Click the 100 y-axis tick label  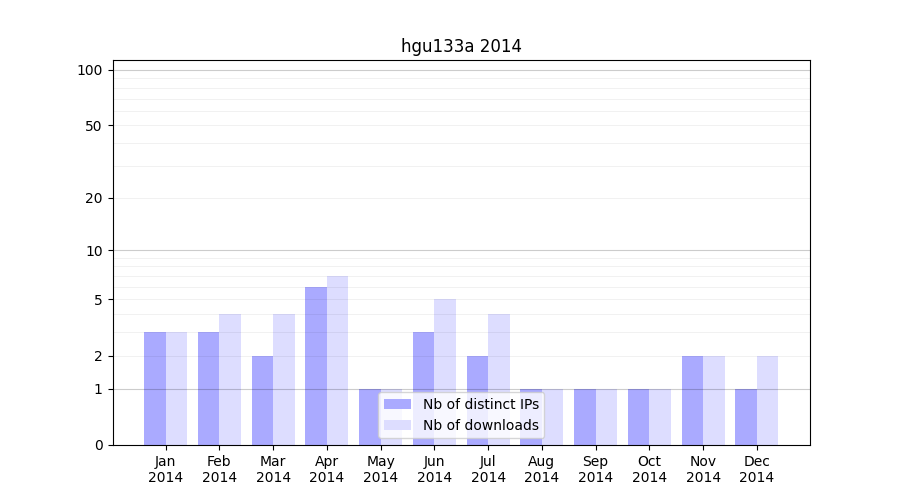(90, 70)
